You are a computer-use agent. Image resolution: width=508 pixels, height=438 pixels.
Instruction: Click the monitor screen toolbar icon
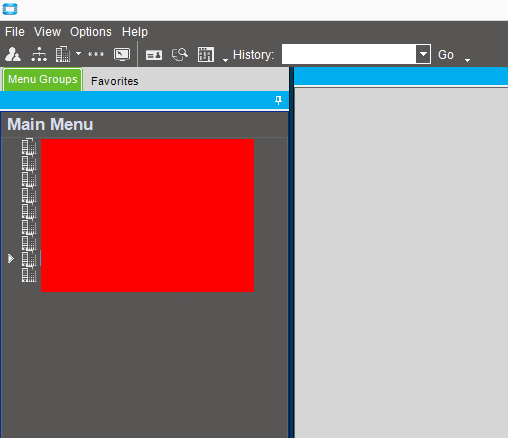pyautogui.click(x=122, y=54)
